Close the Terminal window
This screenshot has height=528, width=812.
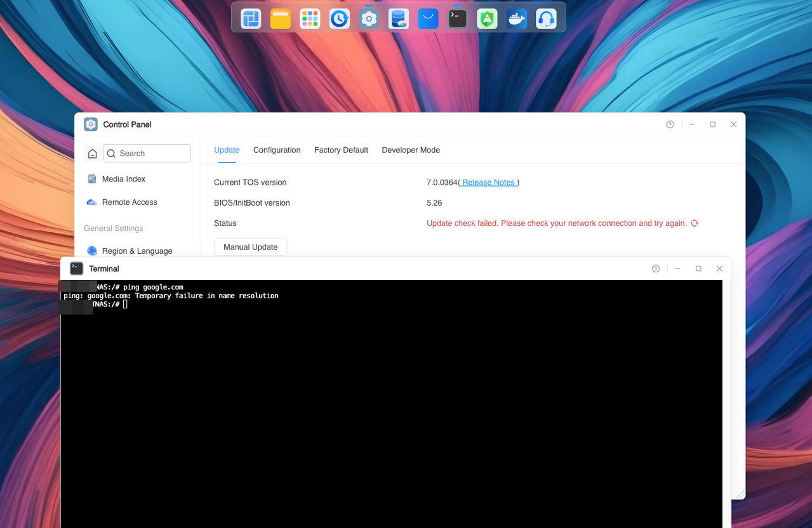click(719, 268)
